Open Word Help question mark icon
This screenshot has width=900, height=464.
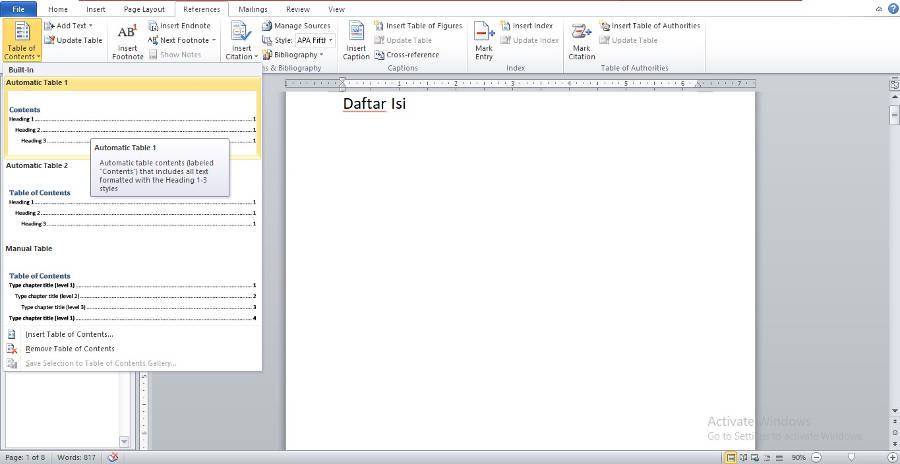pos(891,9)
